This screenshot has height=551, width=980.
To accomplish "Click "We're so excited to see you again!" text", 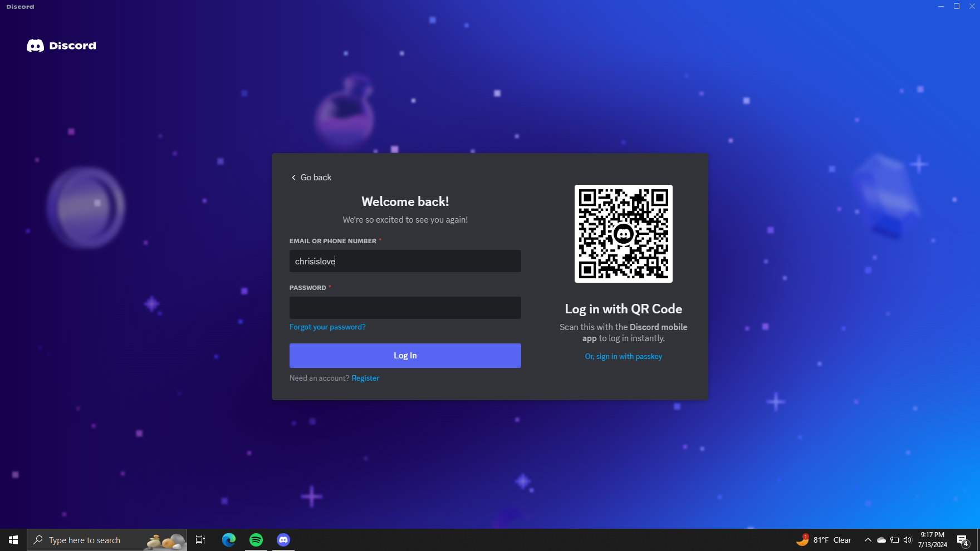I will (x=405, y=220).
